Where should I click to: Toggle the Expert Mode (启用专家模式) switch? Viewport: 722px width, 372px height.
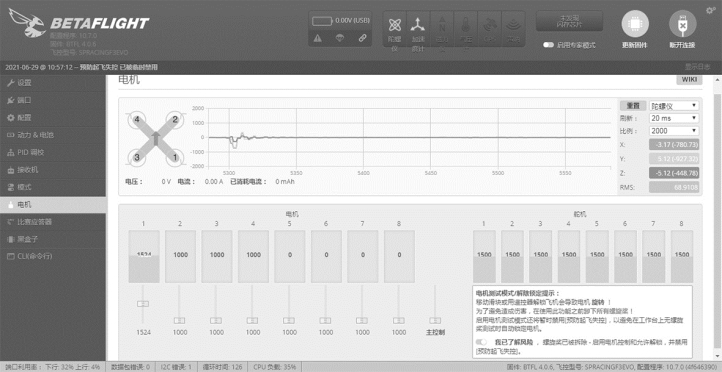coord(548,45)
